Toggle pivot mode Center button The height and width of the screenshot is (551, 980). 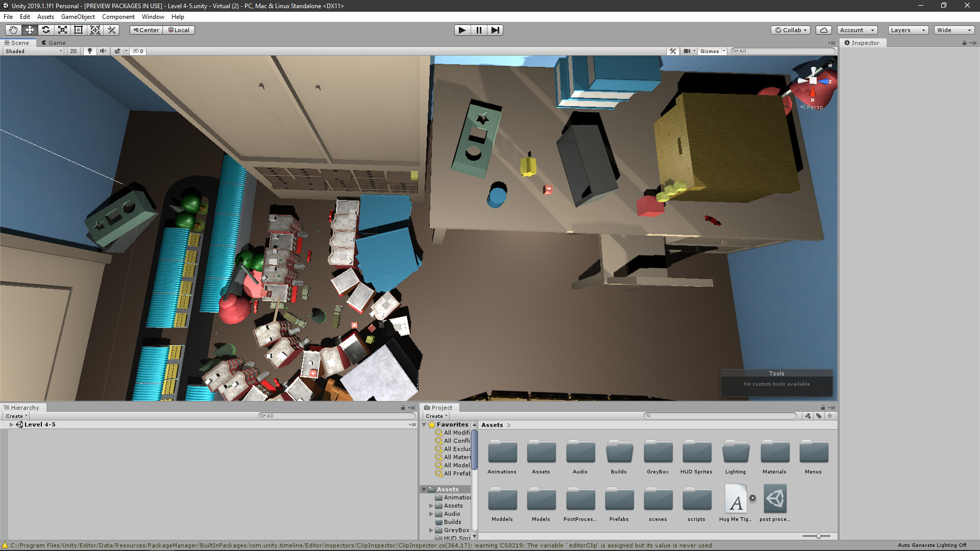coord(146,30)
